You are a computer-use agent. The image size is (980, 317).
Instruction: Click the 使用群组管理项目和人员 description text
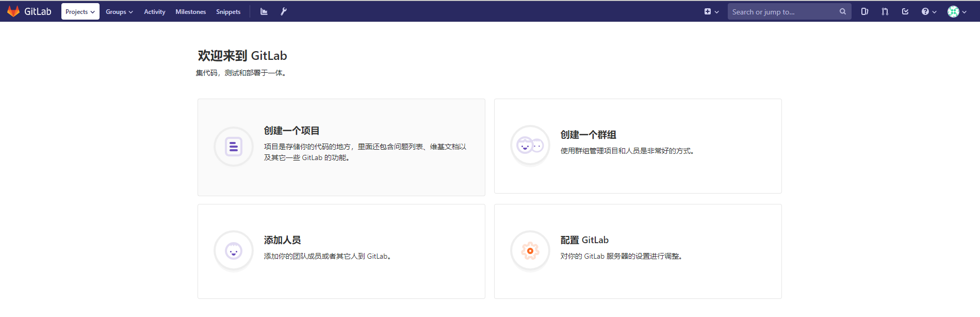click(x=627, y=151)
